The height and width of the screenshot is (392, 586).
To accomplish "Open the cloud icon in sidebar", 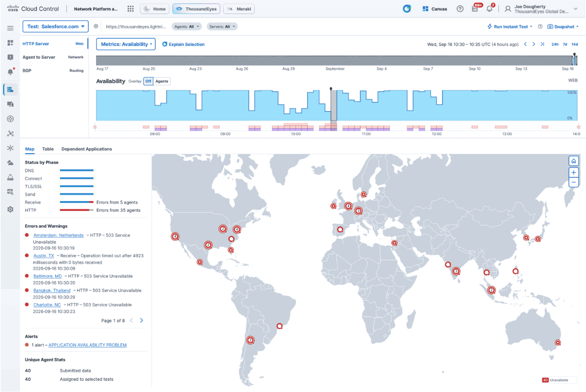I will click(x=10, y=163).
